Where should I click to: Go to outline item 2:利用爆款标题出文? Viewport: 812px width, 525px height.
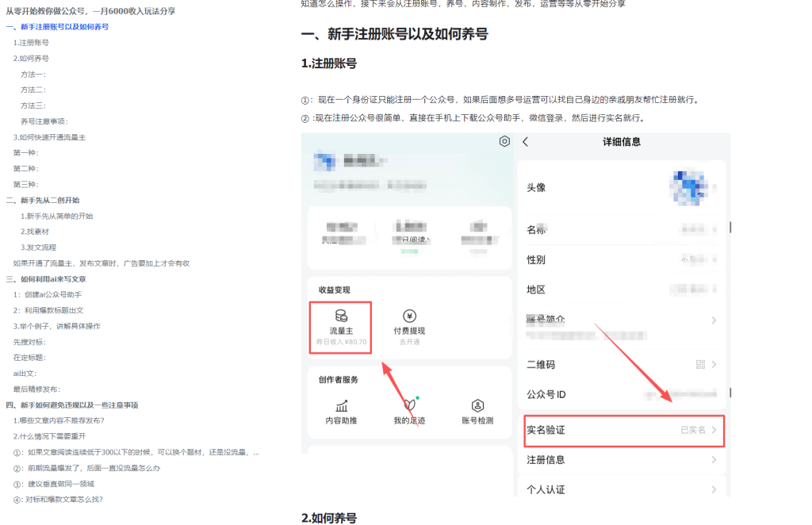coord(48,310)
